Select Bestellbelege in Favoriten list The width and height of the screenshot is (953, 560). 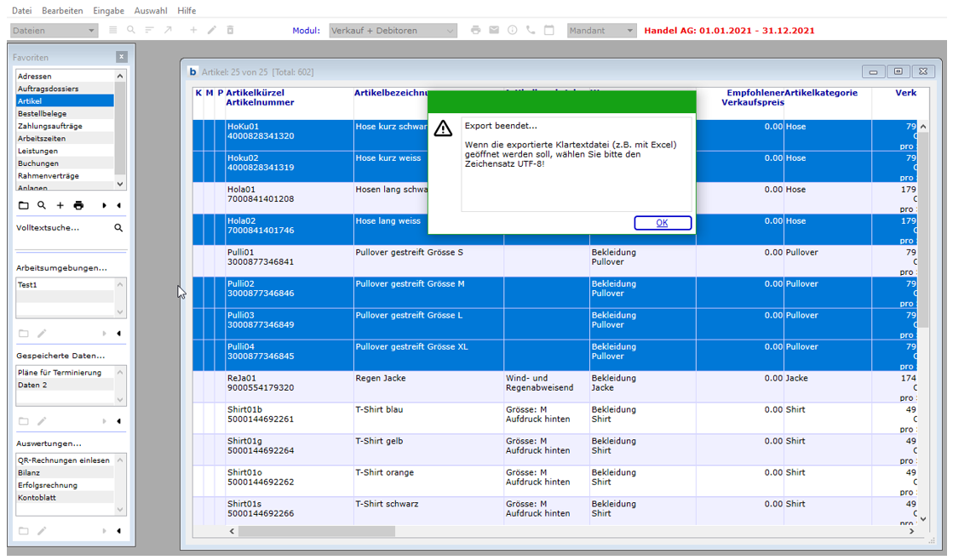[x=42, y=113]
